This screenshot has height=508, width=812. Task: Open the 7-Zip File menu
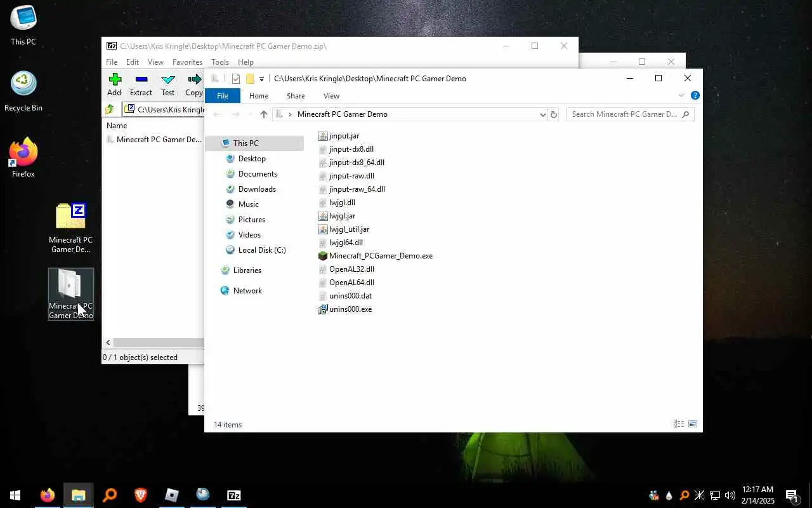click(x=112, y=62)
